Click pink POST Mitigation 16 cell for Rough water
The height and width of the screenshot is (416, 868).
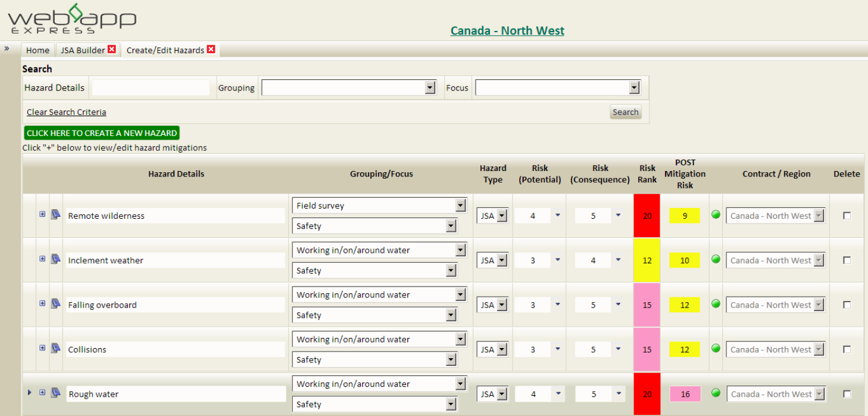(685, 394)
